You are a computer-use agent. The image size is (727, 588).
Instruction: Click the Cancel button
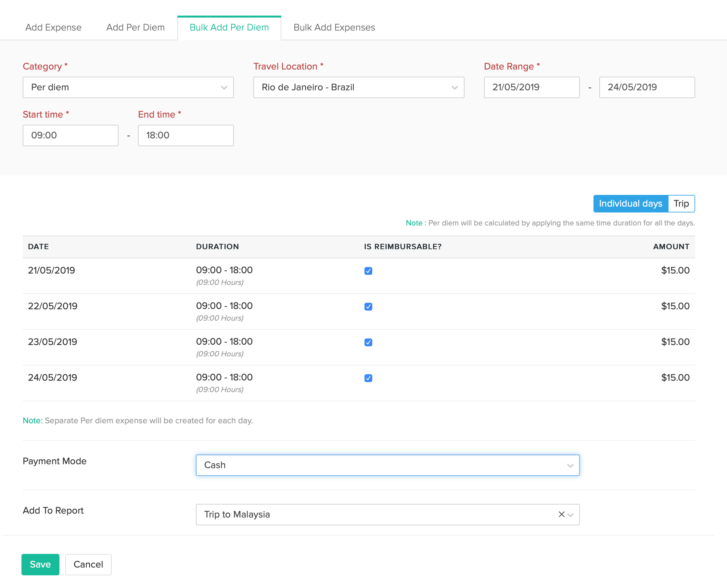pos(88,564)
